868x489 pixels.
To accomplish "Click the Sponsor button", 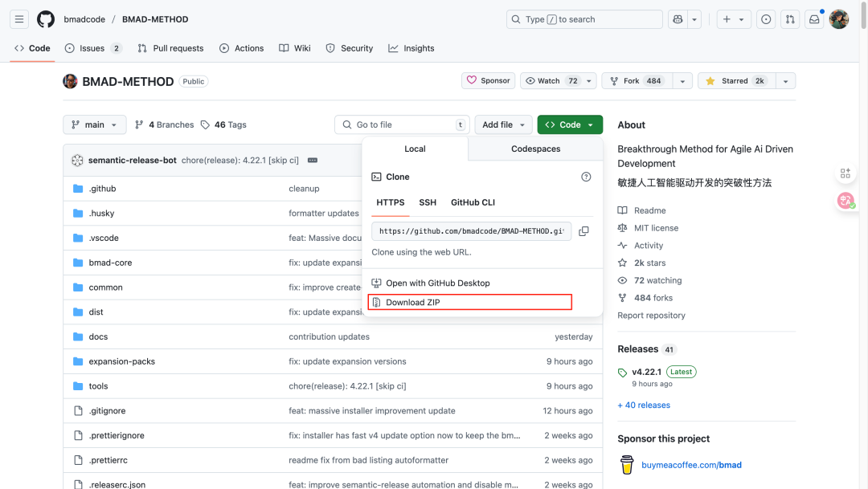I will coord(489,81).
